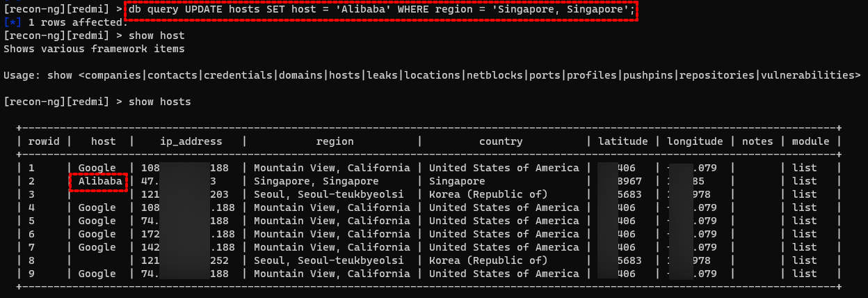Click the 'notes' column header

[757, 141]
